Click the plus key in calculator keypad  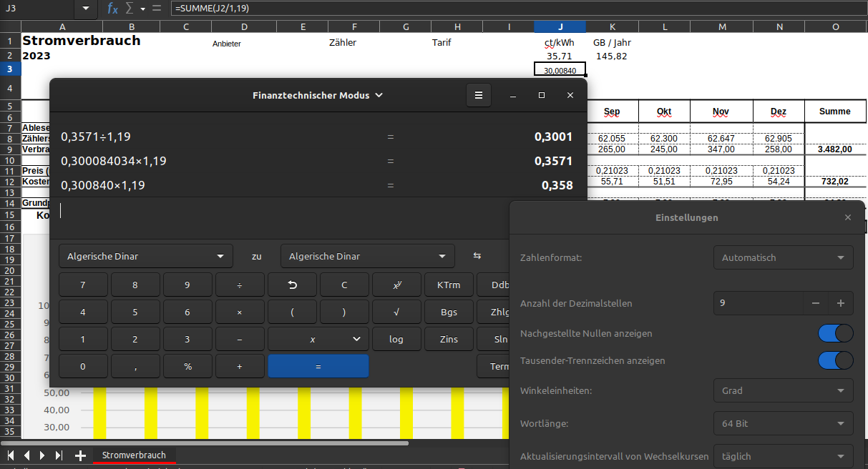click(240, 366)
